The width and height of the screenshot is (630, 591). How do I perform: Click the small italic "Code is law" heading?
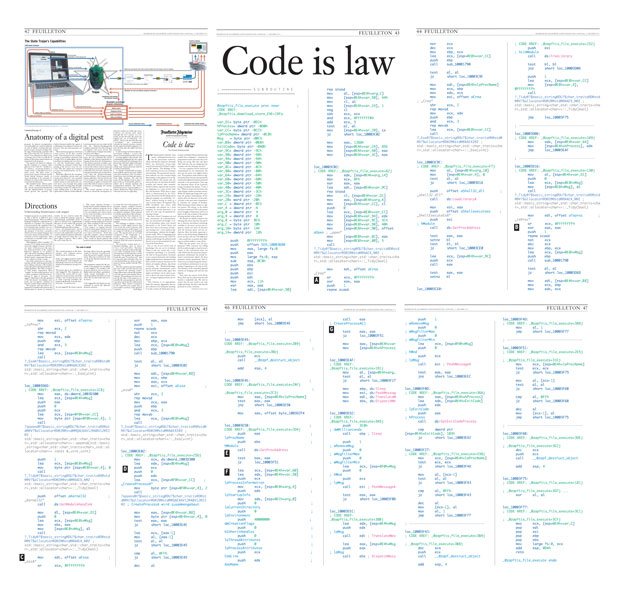[x=175, y=145]
